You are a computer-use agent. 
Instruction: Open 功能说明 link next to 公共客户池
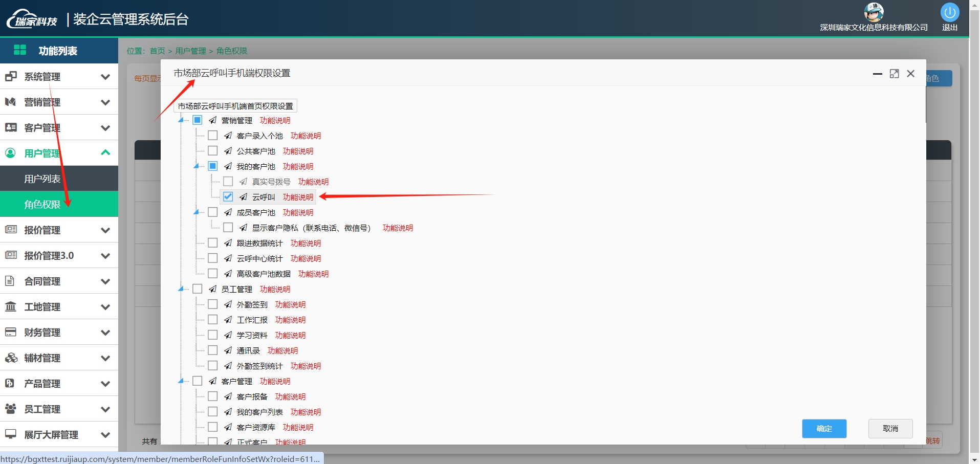pyautogui.click(x=298, y=151)
